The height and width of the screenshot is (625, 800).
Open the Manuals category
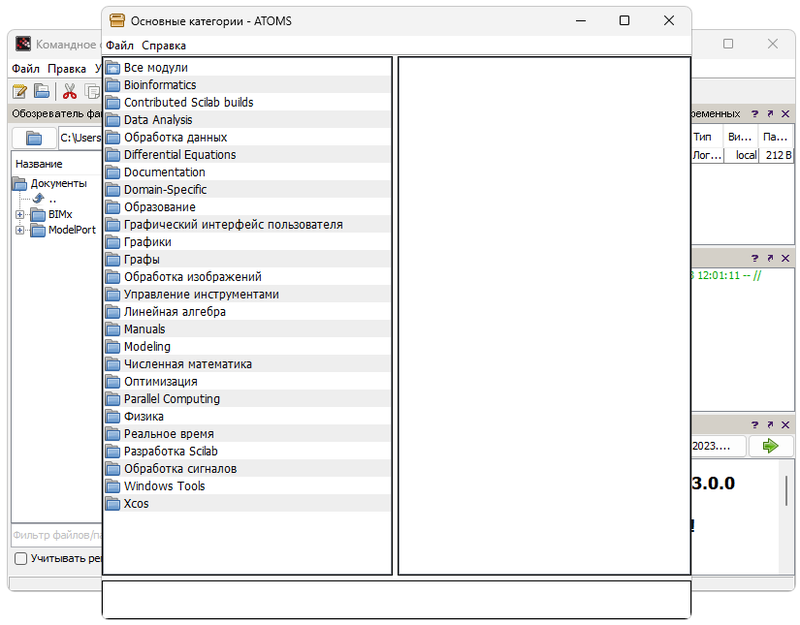pyautogui.click(x=247, y=329)
